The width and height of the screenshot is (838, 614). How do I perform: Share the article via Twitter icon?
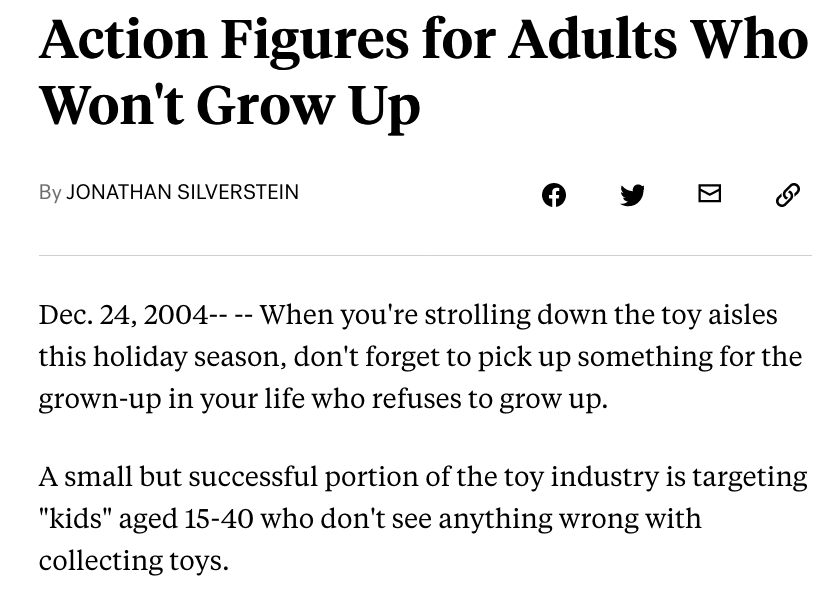point(632,195)
